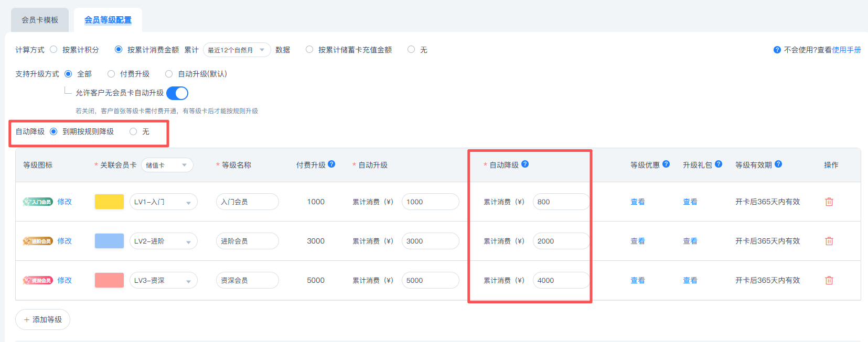Toggle 允许客户无会员卡自动升级 switch
The width and height of the screenshot is (868, 342).
coord(177,93)
